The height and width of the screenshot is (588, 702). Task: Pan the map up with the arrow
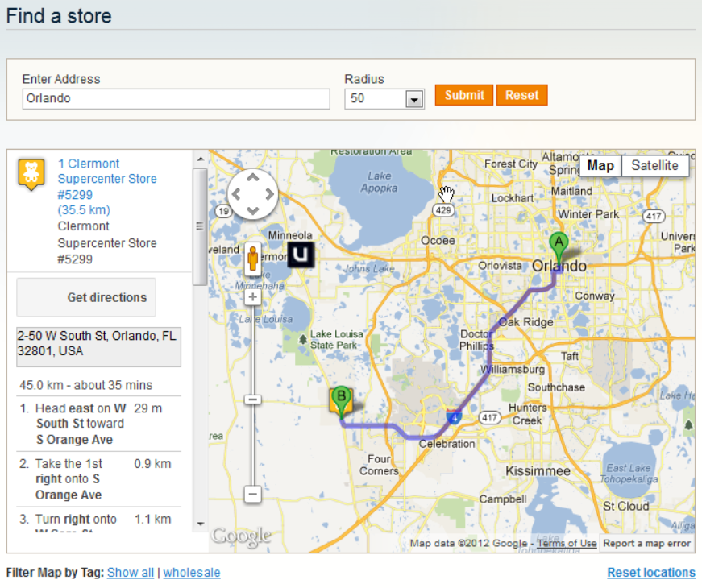pyautogui.click(x=253, y=178)
